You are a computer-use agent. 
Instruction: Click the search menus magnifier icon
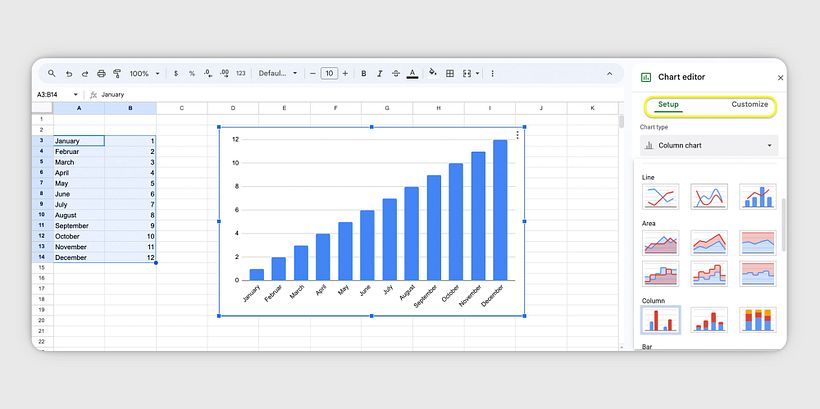click(51, 74)
